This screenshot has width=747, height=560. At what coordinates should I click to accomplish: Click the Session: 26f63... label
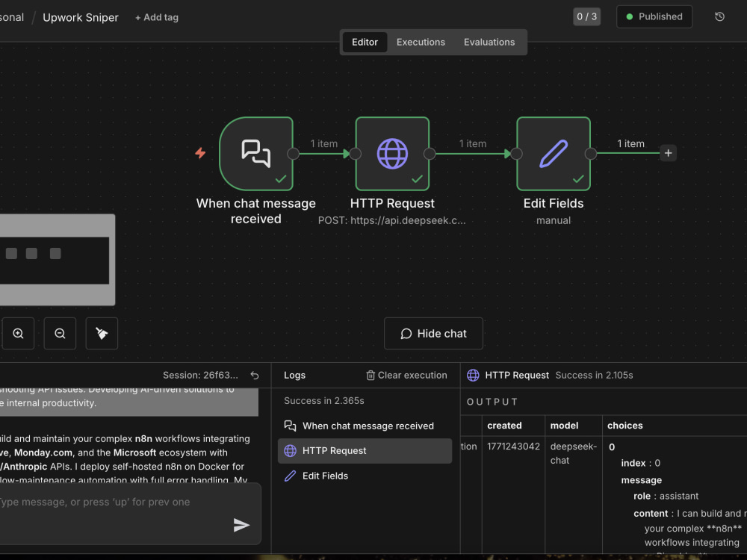point(200,376)
